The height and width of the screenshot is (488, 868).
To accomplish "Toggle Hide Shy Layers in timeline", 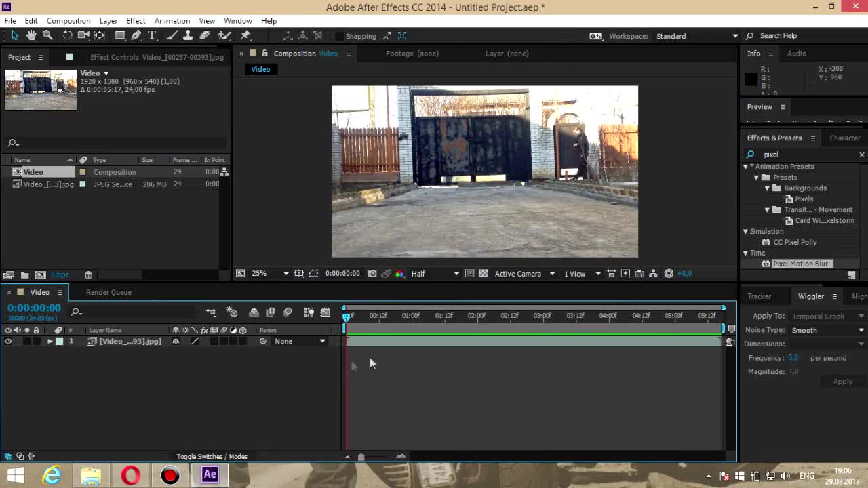I will pyautogui.click(x=254, y=312).
